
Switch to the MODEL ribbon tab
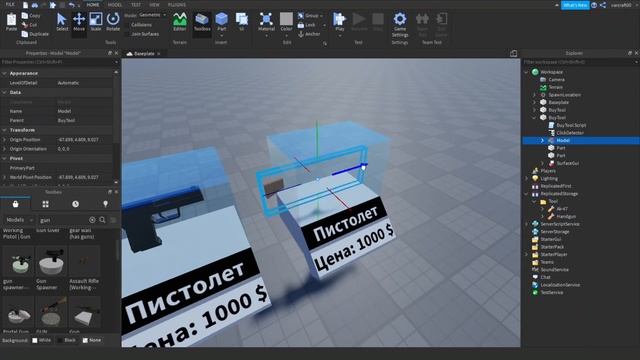pyautogui.click(x=115, y=5)
